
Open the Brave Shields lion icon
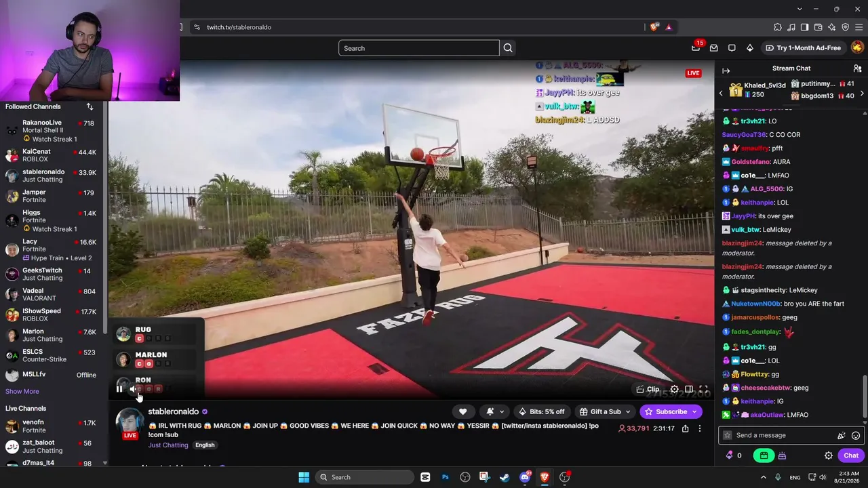tap(654, 27)
